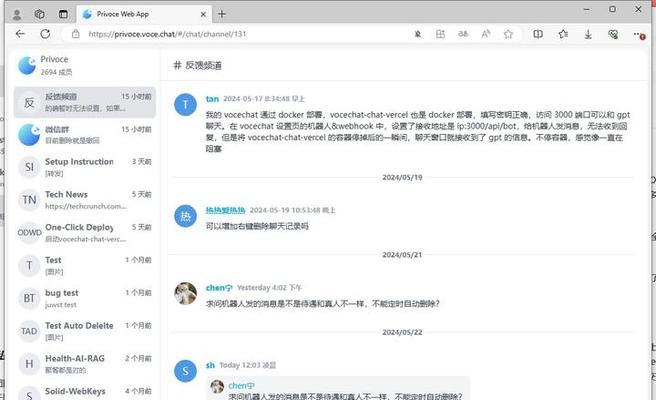The width and height of the screenshot is (656, 400).
Task: Select the 反馈频道 channel in the sidebar
Action: 85,102
